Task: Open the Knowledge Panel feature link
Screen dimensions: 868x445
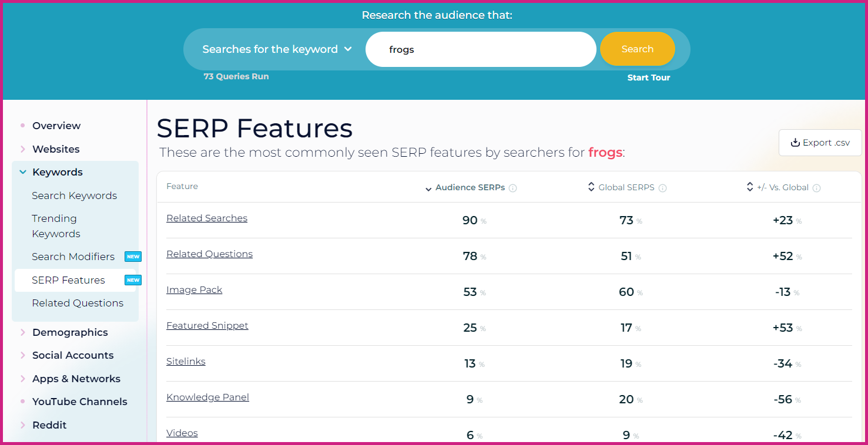Action: pyautogui.click(x=207, y=397)
